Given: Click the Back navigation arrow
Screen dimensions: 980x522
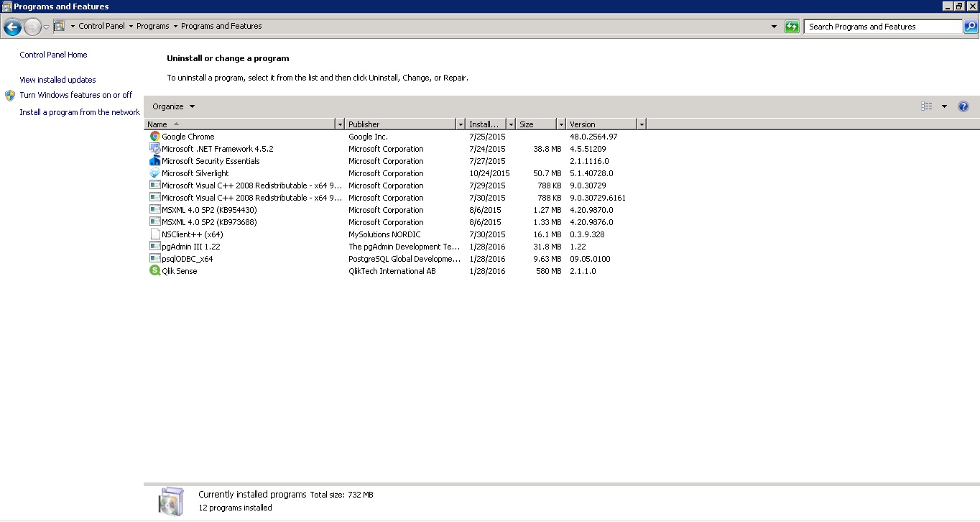Looking at the screenshot, I should (x=12, y=27).
